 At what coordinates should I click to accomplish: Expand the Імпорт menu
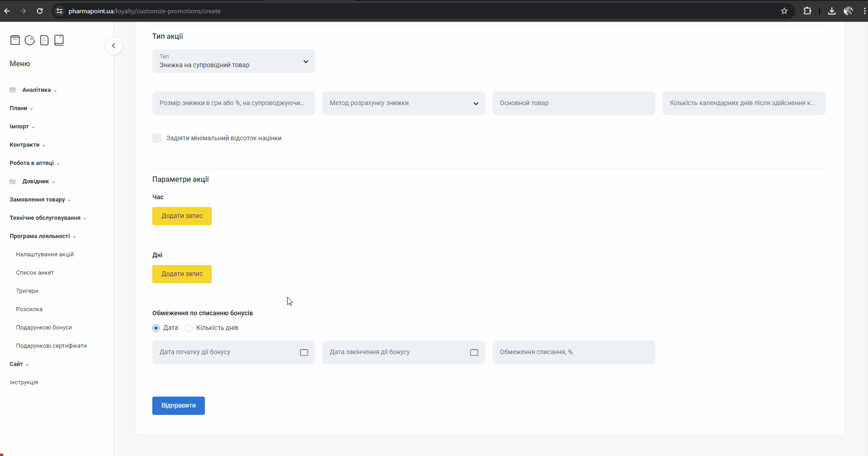click(22, 127)
